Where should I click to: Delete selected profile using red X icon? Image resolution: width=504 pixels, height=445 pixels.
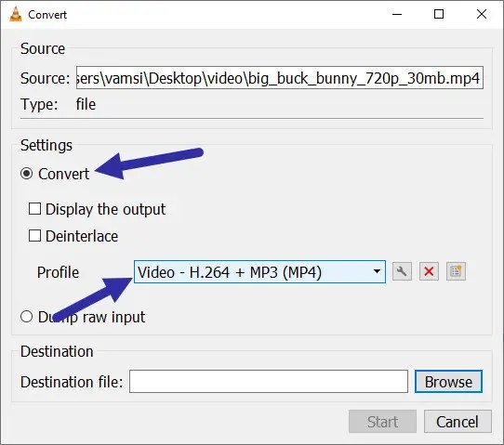429,271
